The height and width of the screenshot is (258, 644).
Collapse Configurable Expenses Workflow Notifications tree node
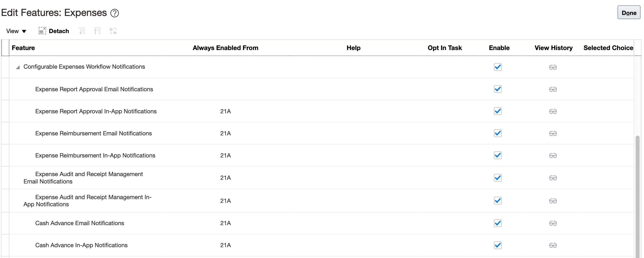18,67
